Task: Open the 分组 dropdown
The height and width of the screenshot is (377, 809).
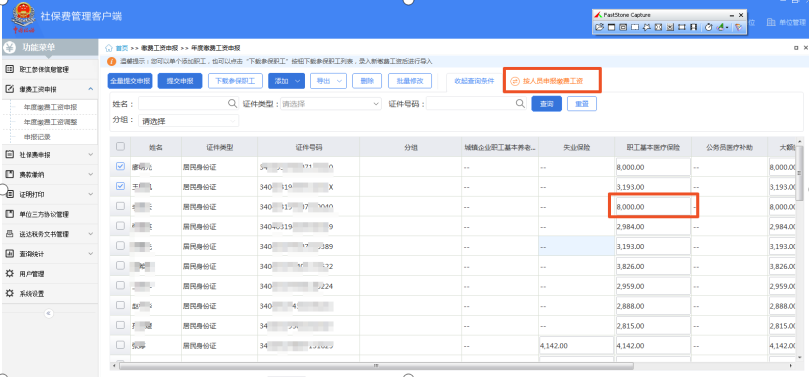Action: [188, 121]
